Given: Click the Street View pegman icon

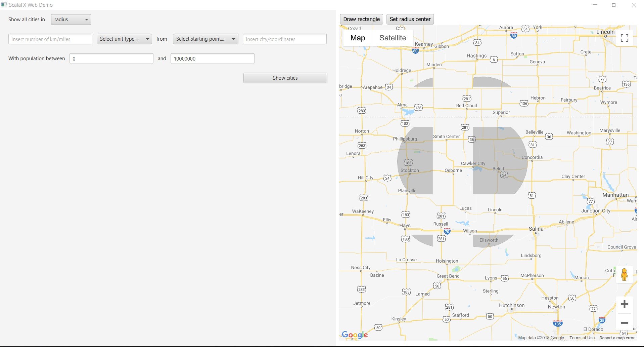Looking at the screenshot, I should [x=624, y=274].
